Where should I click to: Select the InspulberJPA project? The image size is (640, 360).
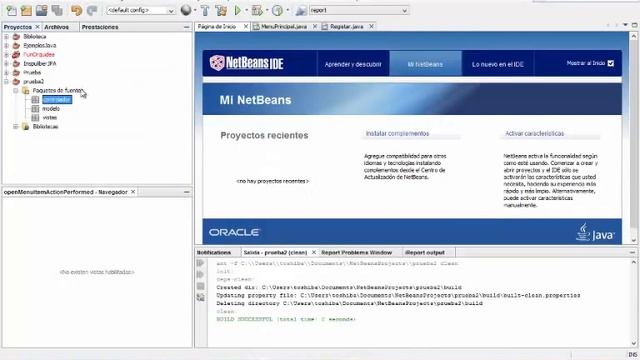click(x=40, y=64)
